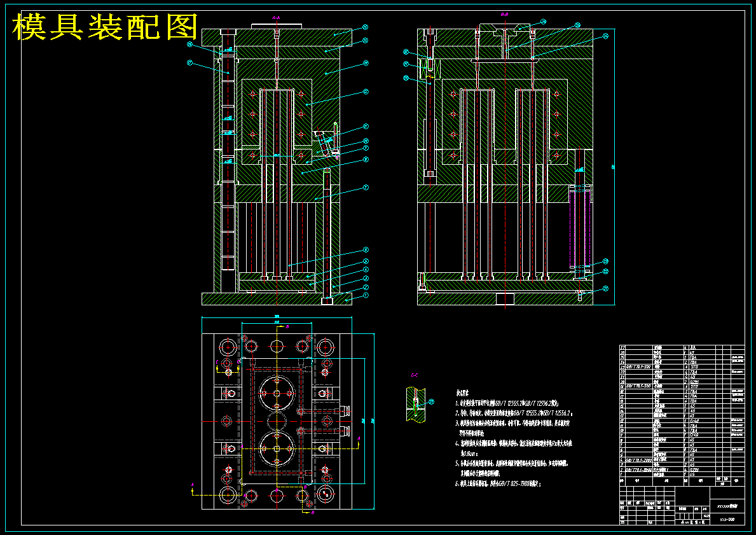Click part balloon 10 in A-A view
The image size is (756, 535).
(x=366, y=141)
